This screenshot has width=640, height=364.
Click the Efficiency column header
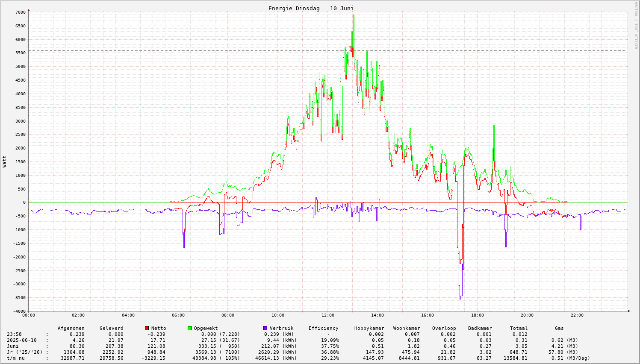pos(323,328)
